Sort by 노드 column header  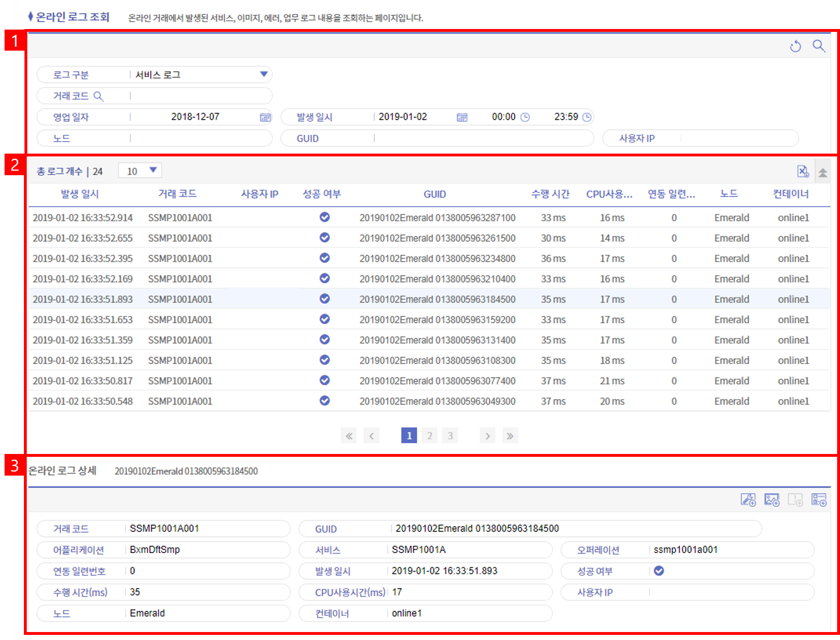[729, 194]
